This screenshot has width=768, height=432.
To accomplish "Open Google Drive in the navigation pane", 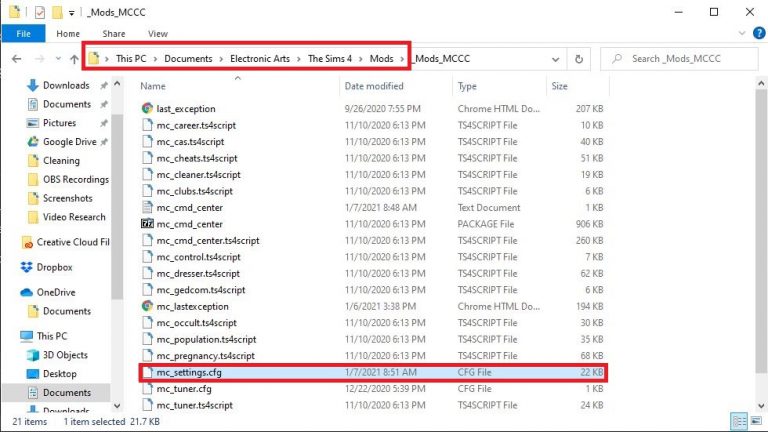I will pyautogui.click(x=70, y=142).
